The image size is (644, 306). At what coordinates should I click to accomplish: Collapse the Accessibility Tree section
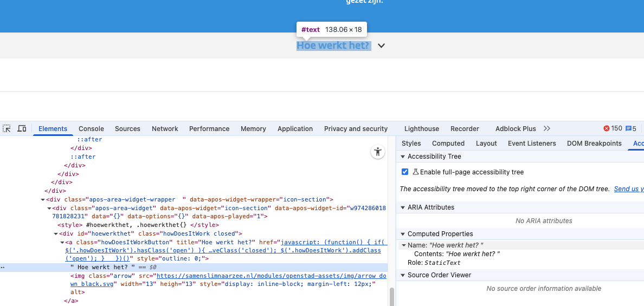pyautogui.click(x=403, y=157)
